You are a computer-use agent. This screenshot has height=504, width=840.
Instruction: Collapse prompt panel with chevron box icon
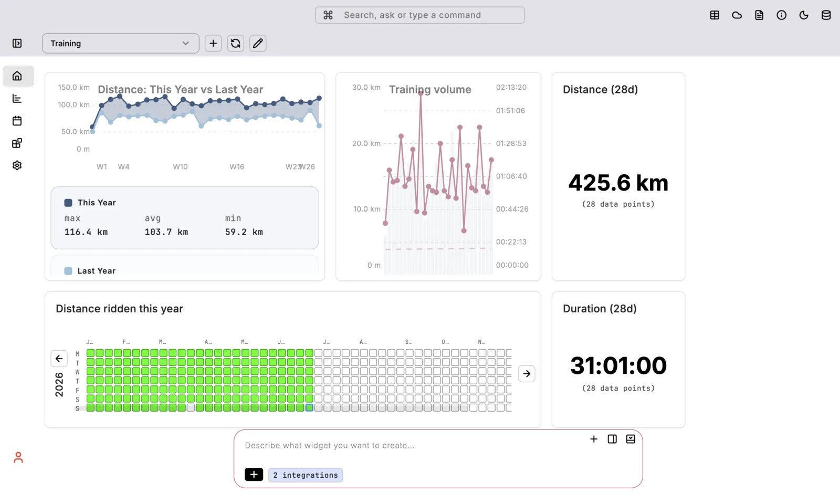click(x=631, y=439)
